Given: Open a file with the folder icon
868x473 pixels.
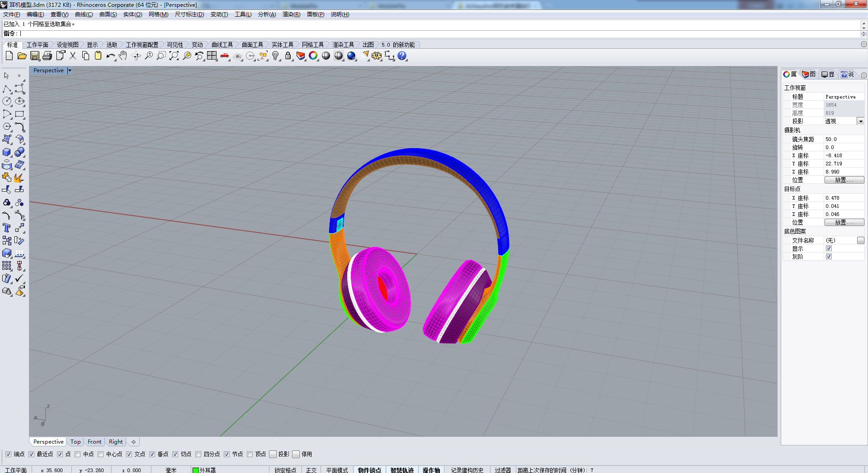Looking at the screenshot, I should click(x=22, y=56).
